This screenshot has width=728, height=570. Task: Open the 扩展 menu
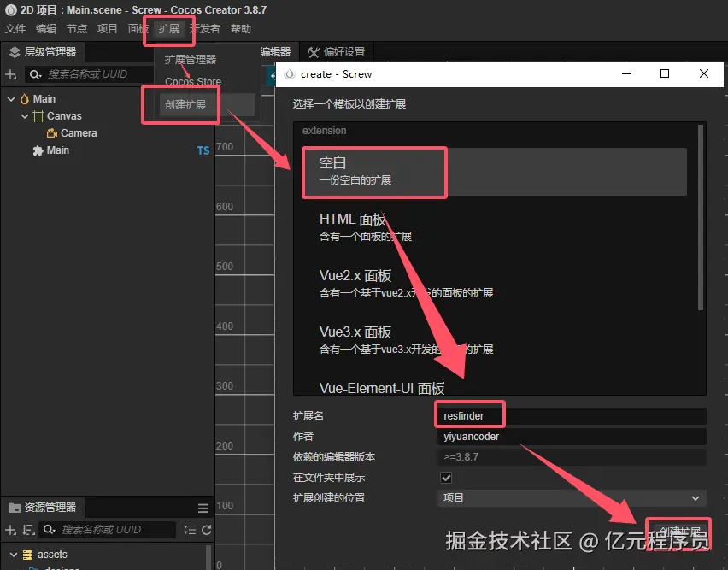(x=169, y=29)
